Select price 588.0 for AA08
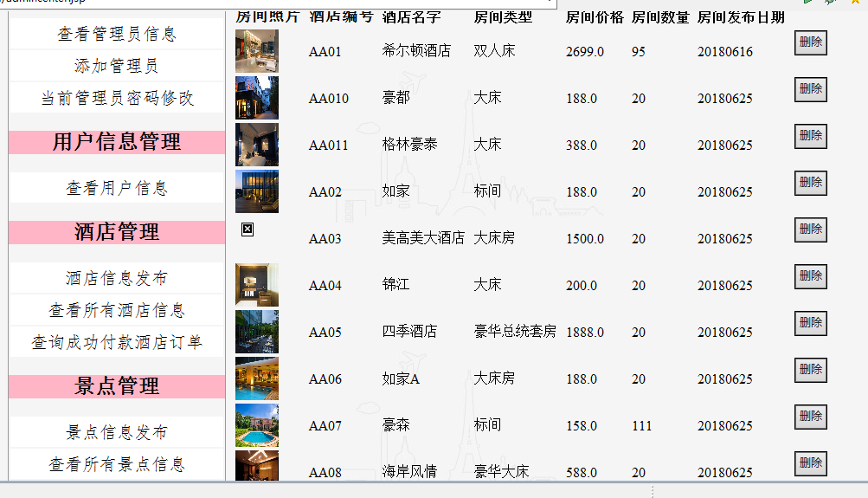This screenshot has width=868, height=498. 582,473
